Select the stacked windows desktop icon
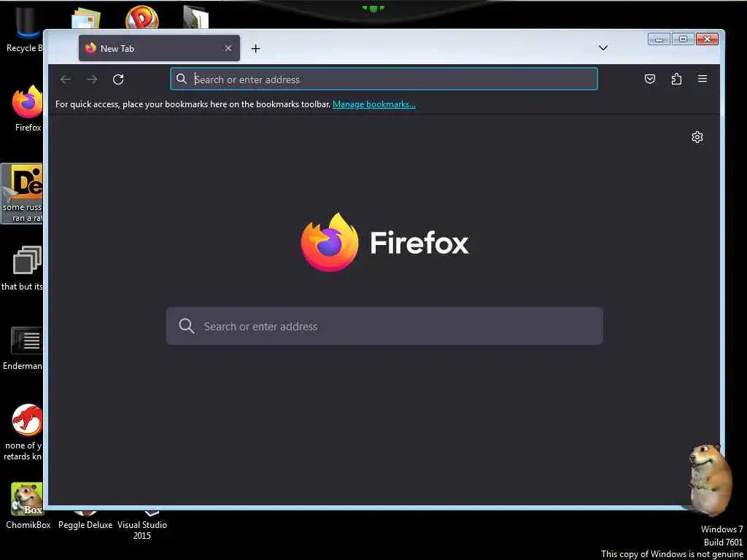The width and height of the screenshot is (747, 560). pos(27,260)
